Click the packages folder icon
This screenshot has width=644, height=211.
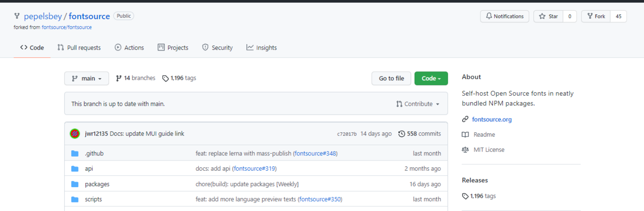coord(75,184)
